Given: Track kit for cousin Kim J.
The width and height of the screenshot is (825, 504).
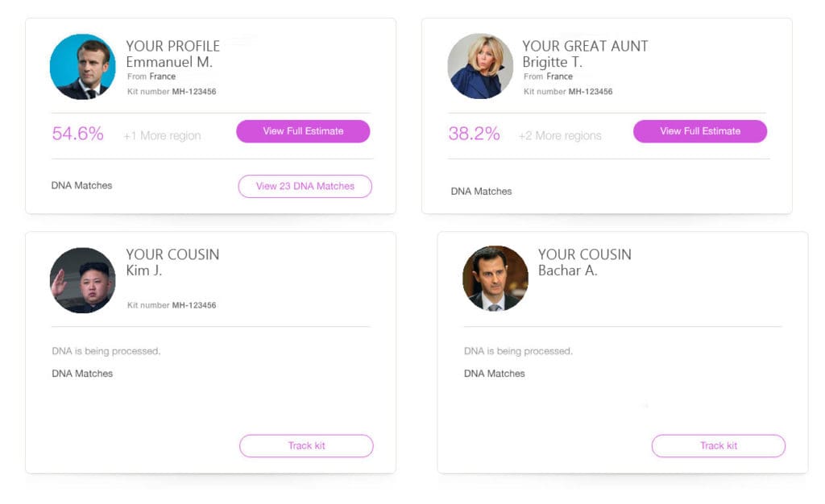Looking at the screenshot, I should point(306,446).
